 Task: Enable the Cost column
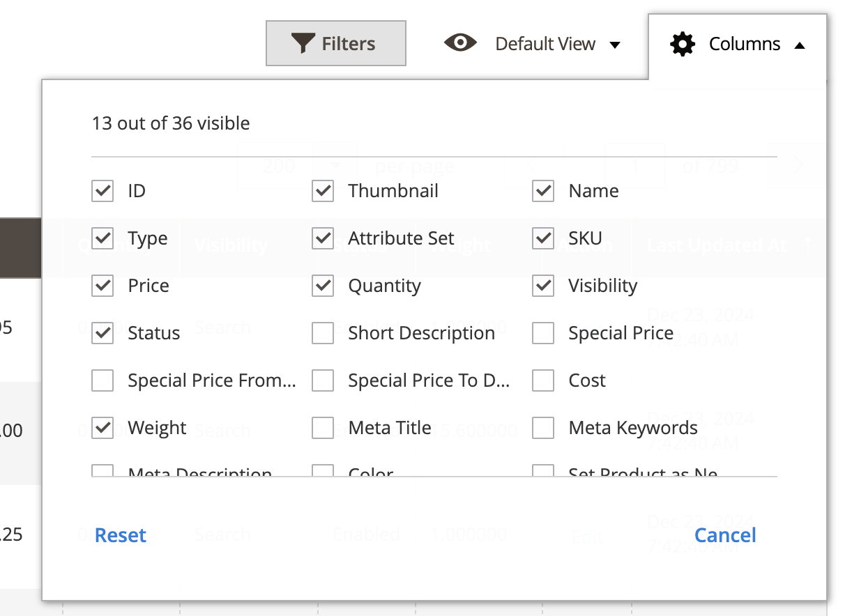click(x=543, y=380)
